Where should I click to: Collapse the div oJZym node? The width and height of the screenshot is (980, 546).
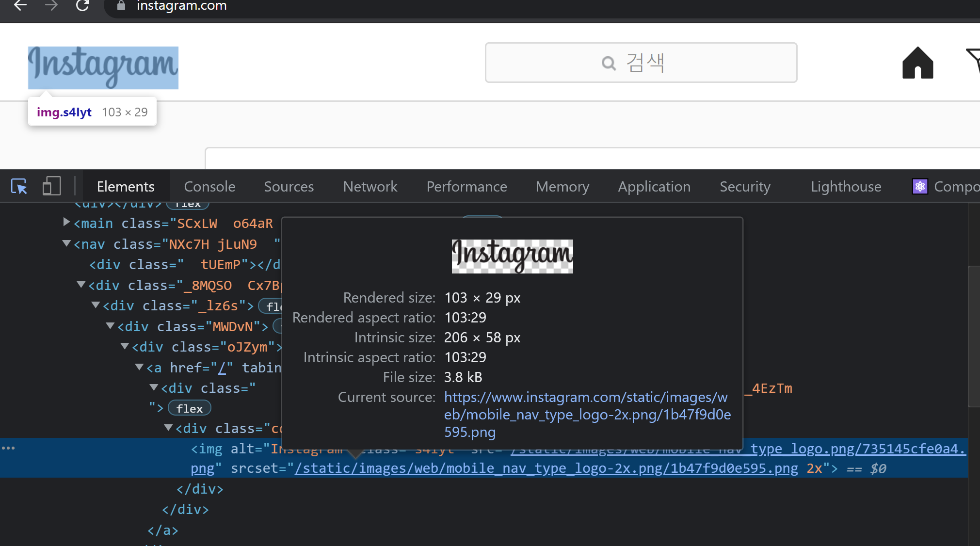[125, 346]
